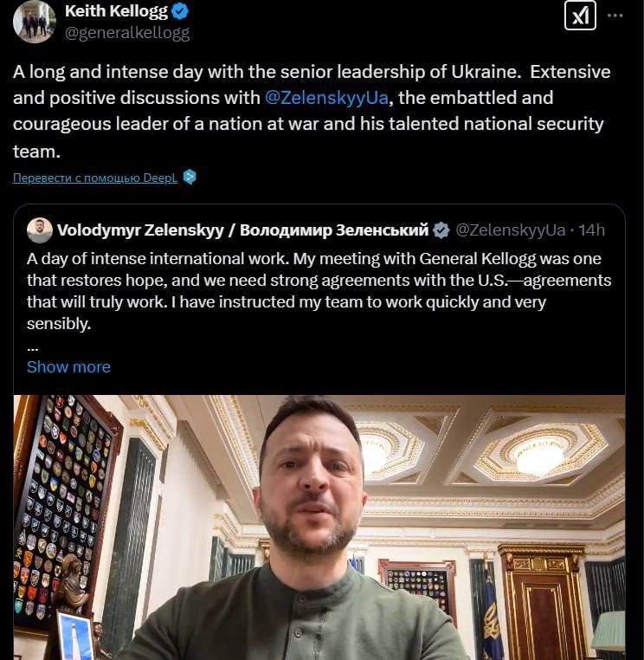
Task: Open the three-dot more options menu
Action: 615,16
